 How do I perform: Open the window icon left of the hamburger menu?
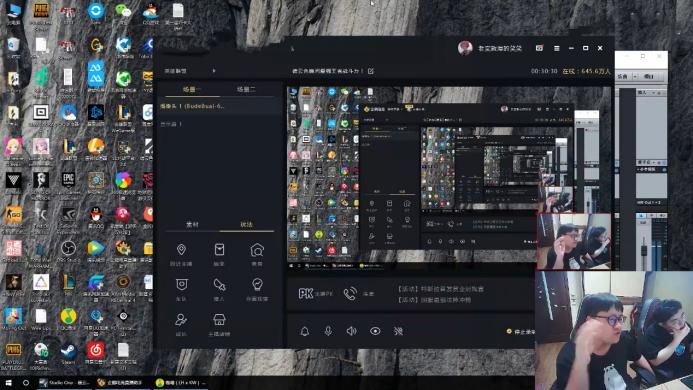539,48
